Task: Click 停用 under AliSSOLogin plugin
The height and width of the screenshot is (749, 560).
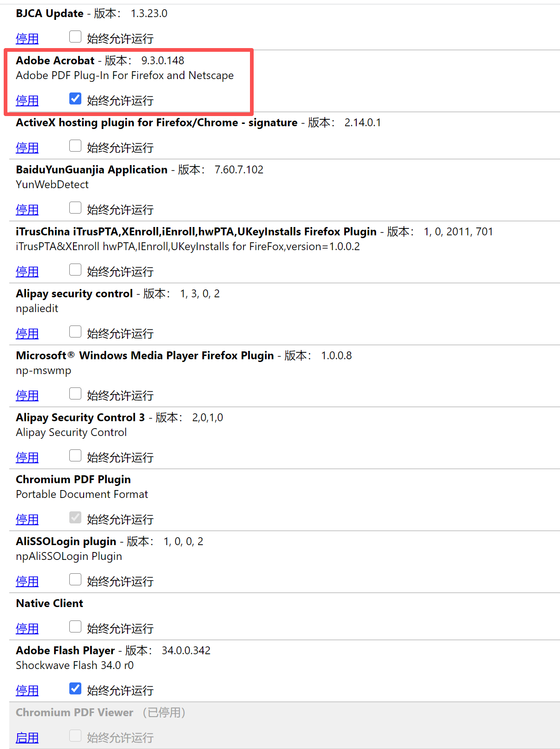Action: coord(27,582)
